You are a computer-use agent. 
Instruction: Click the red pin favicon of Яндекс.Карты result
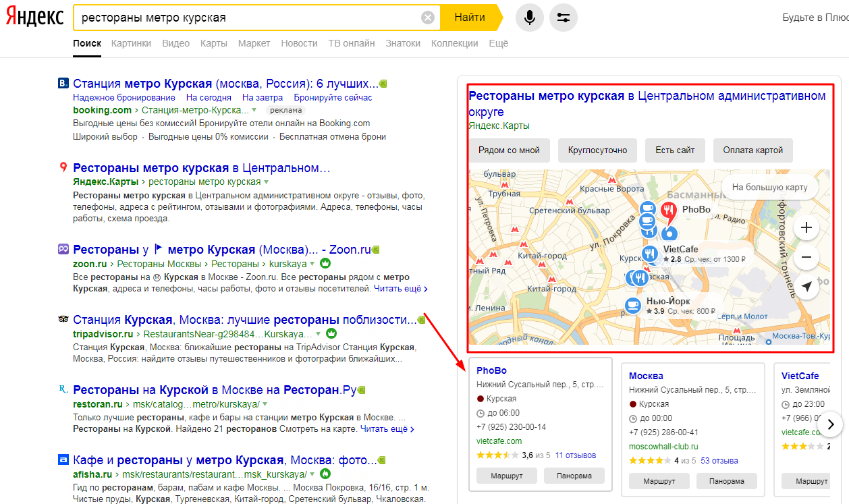[63, 168]
